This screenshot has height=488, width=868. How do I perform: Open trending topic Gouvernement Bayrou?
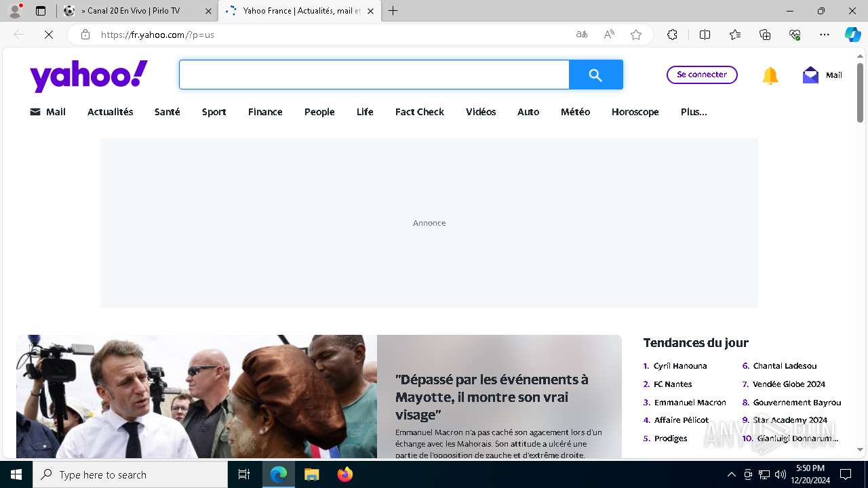[797, 403]
